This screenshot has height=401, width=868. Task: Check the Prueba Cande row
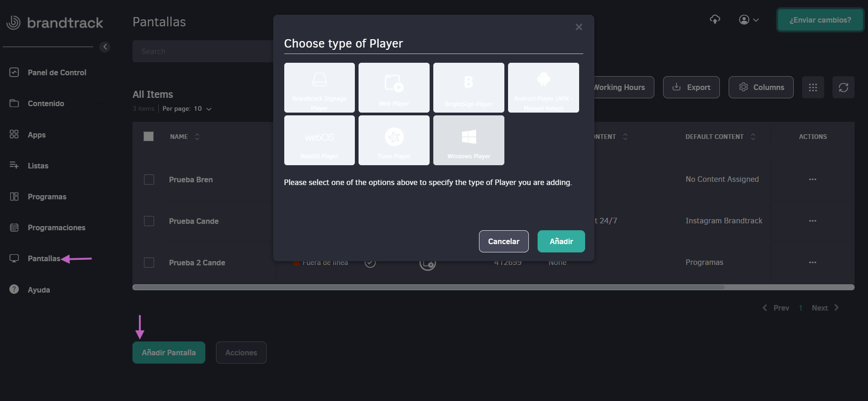click(149, 221)
